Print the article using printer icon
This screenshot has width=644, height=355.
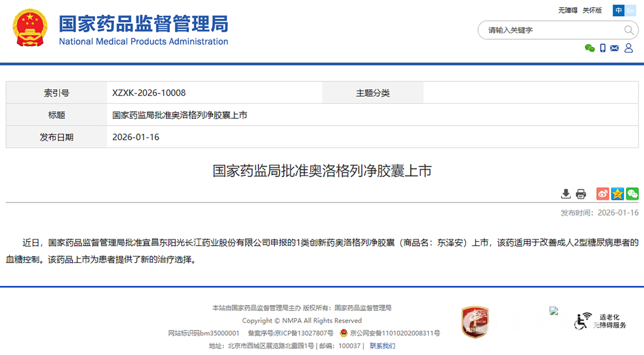coord(581,194)
